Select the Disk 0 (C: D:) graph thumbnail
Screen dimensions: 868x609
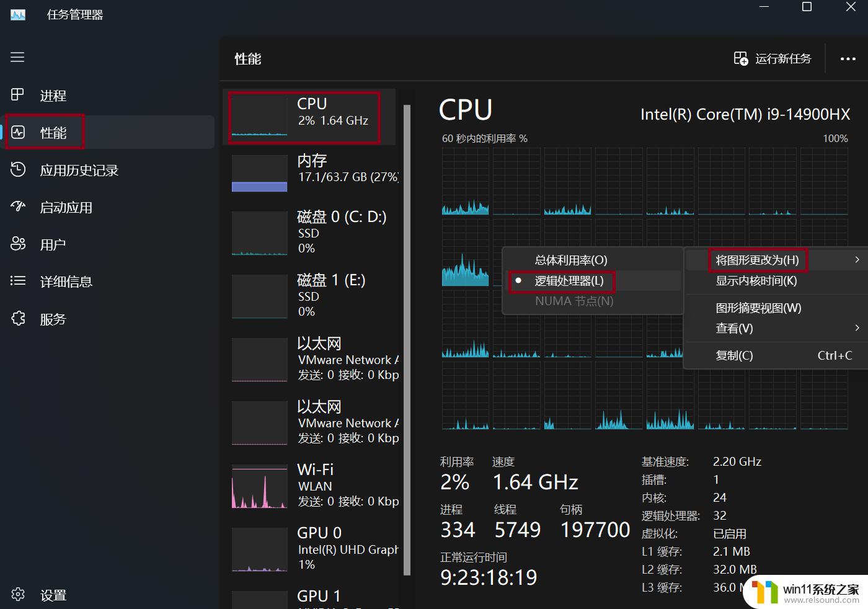click(259, 233)
